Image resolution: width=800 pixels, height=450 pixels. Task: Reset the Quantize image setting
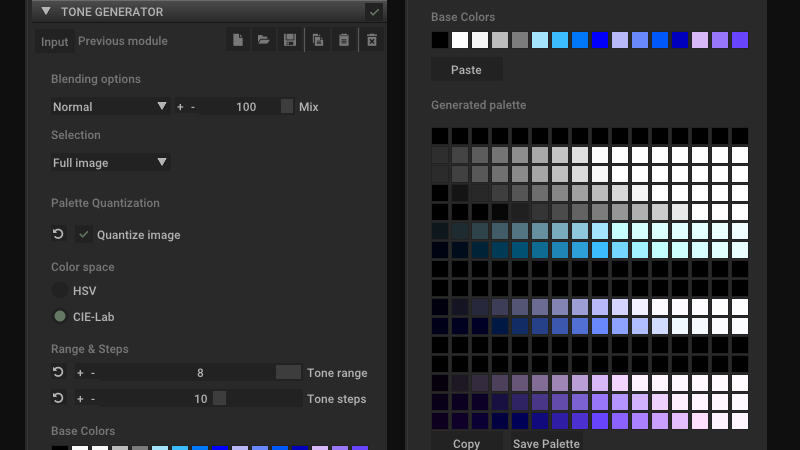point(58,235)
